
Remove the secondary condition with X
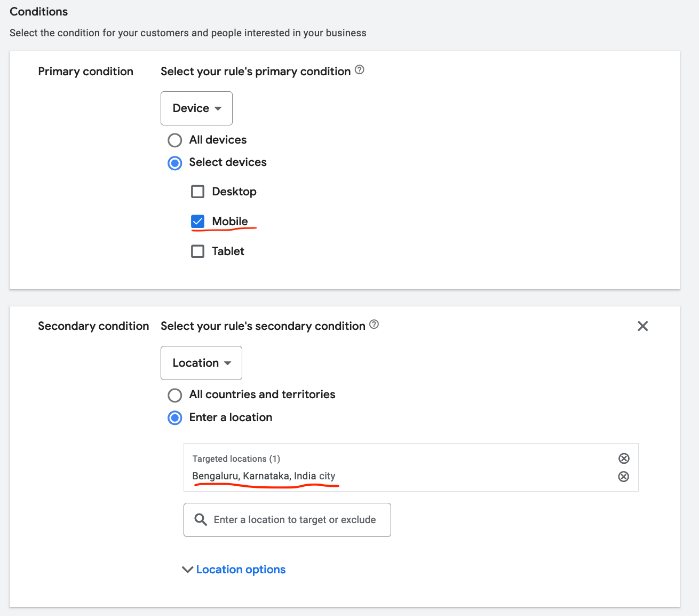pyautogui.click(x=642, y=326)
